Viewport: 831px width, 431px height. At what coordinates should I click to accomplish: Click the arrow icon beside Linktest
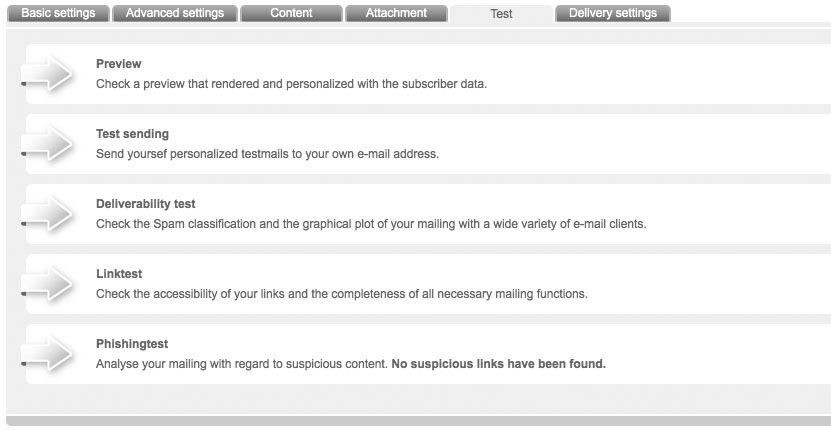coord(50,284)
